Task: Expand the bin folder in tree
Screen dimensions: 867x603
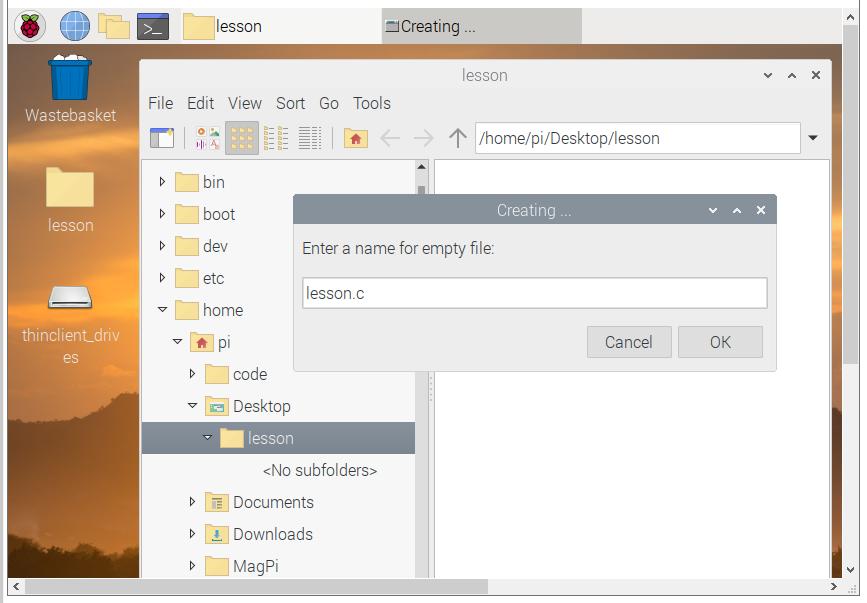Action: tap(162, 181)
